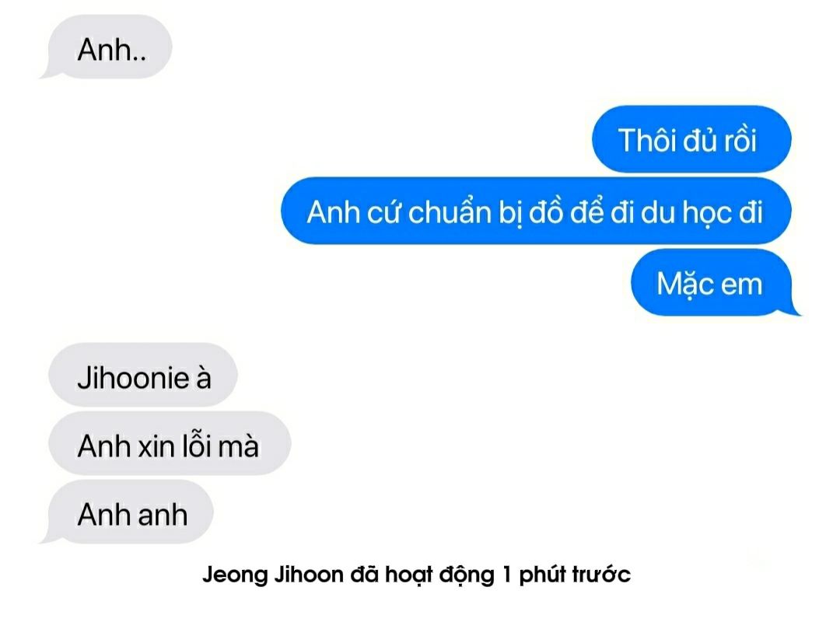The width and height of the screenshot is (840, 629).
Task: Click the word 'rồi' in 'Thôi đủ rồi'
Action: 740,140
